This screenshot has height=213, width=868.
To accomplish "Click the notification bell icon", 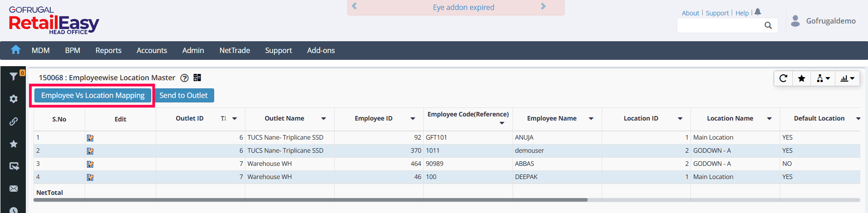I will (x=758, y=12).
